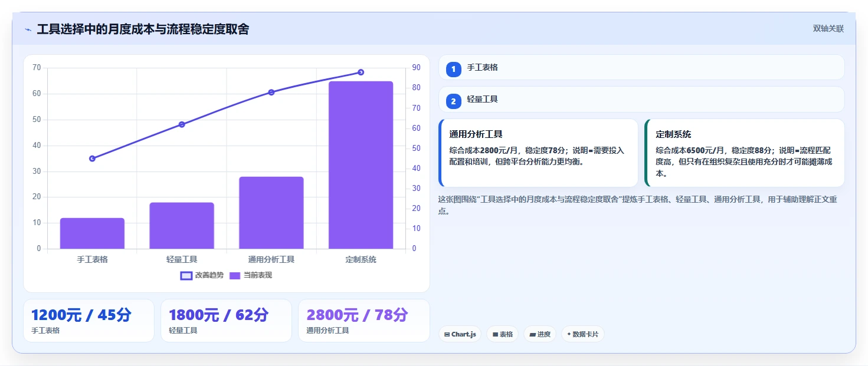Click the left axis value 70

pyautogui.click(x=37, y=68)
